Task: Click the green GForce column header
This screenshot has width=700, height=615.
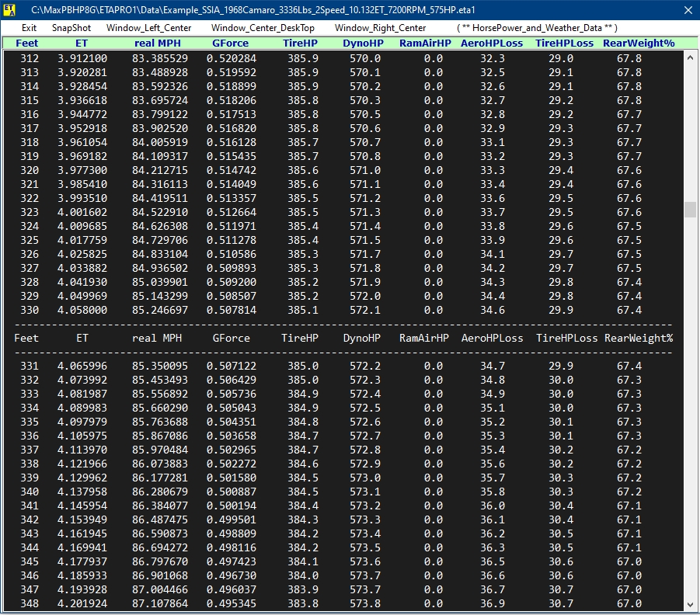Action: pyautogui.click(x=231, y=43)
